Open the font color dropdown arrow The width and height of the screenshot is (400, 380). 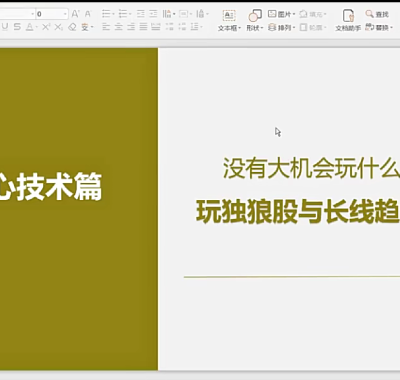click(36, 27)
